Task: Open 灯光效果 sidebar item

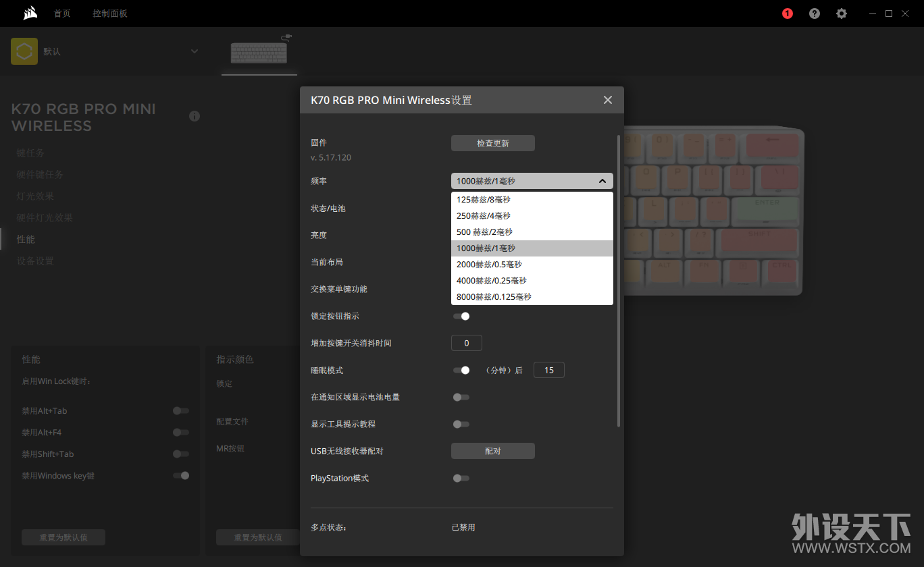Action: point(35,196)
